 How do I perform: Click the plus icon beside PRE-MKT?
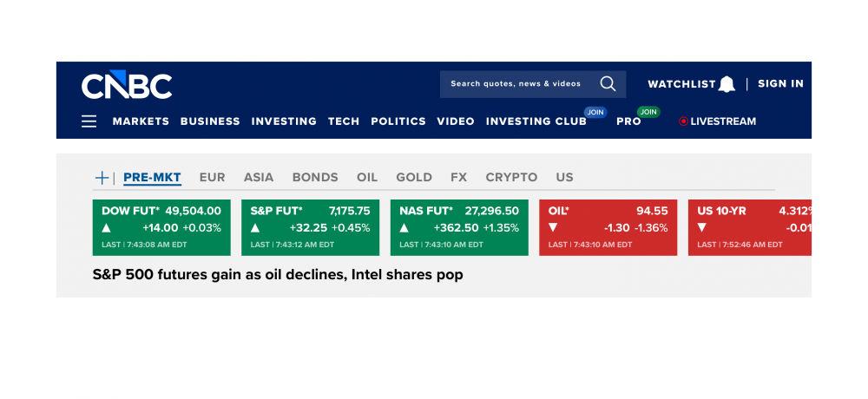coord(102,178)
